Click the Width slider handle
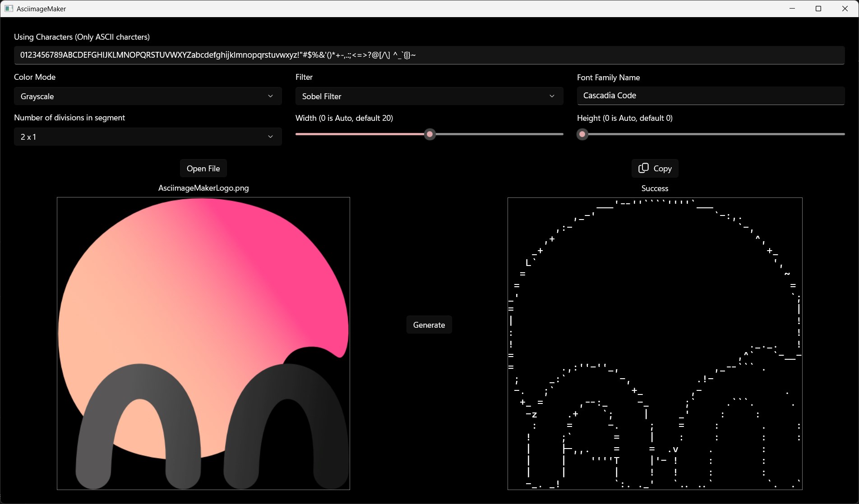Viewport: 859px width, 504px height. [430, 134]
